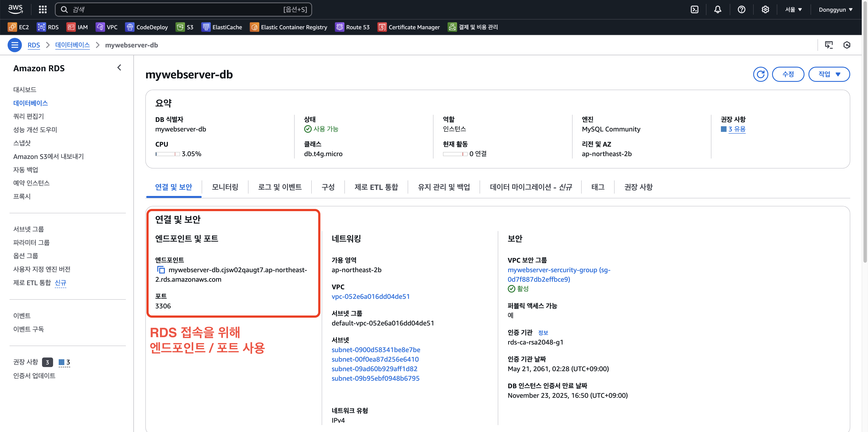This screenshot has width=868, height=432.
Task: Open VPC favorite shortcut
Action: coord(107,27)
